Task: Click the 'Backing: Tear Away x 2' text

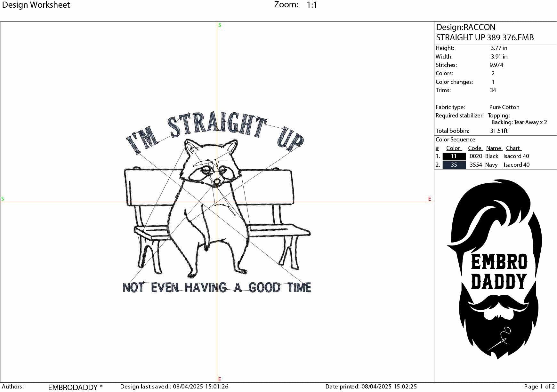Action: click(x=519, y=122)
